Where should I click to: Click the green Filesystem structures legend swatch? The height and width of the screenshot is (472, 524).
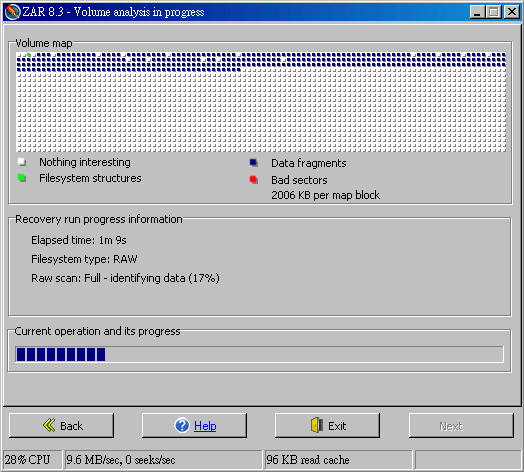(22, 178)
